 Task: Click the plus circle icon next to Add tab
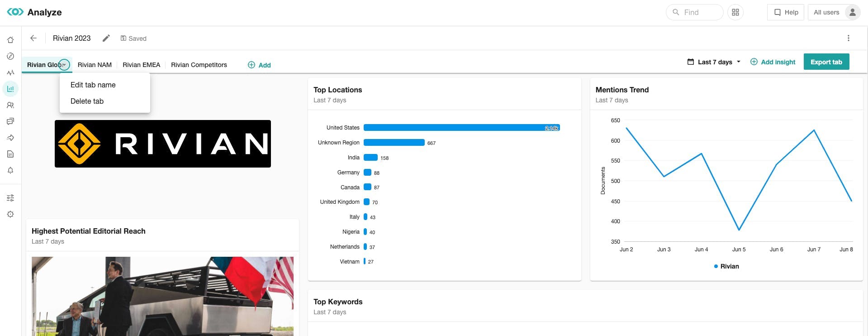[251, 65]
